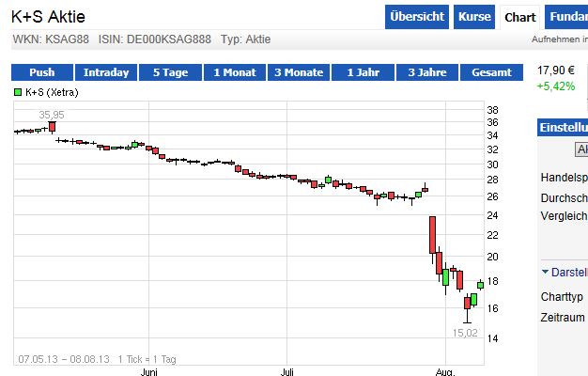Click the red candlestick under the 35,95 label
This screenshot has width=588, height=376.
[52, 127]
